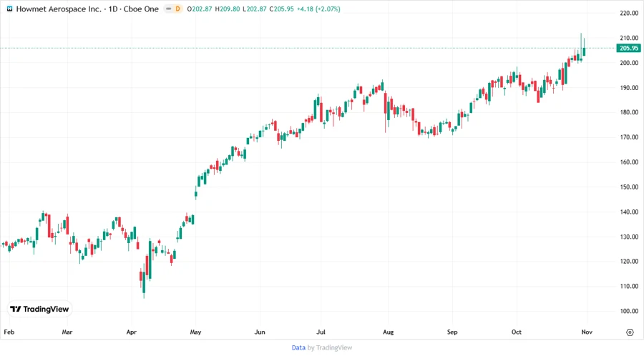
Task: Click the 170.00 price axis label
Action: [x=629, y=137]
